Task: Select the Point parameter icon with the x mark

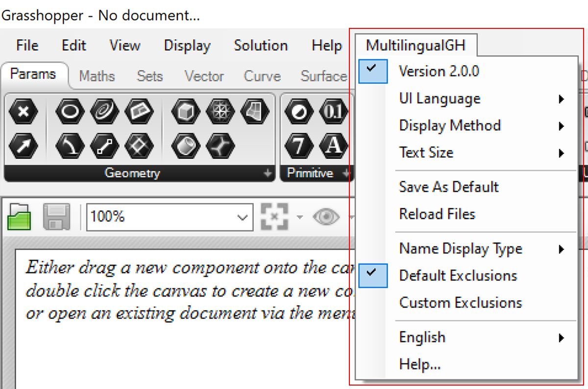Action: tap(23, 111)
